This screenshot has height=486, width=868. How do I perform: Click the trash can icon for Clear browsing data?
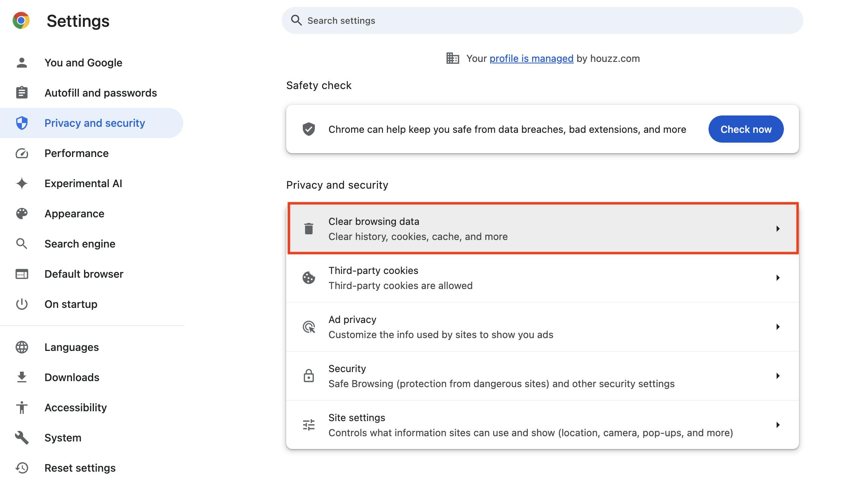(309, 229)
